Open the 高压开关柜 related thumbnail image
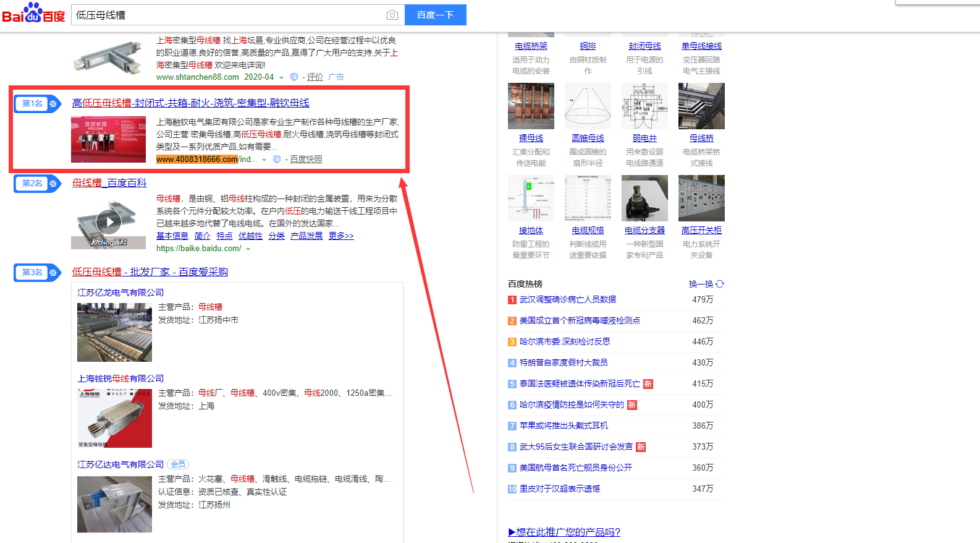The image size is (980, 543). (x=701, y=198)
